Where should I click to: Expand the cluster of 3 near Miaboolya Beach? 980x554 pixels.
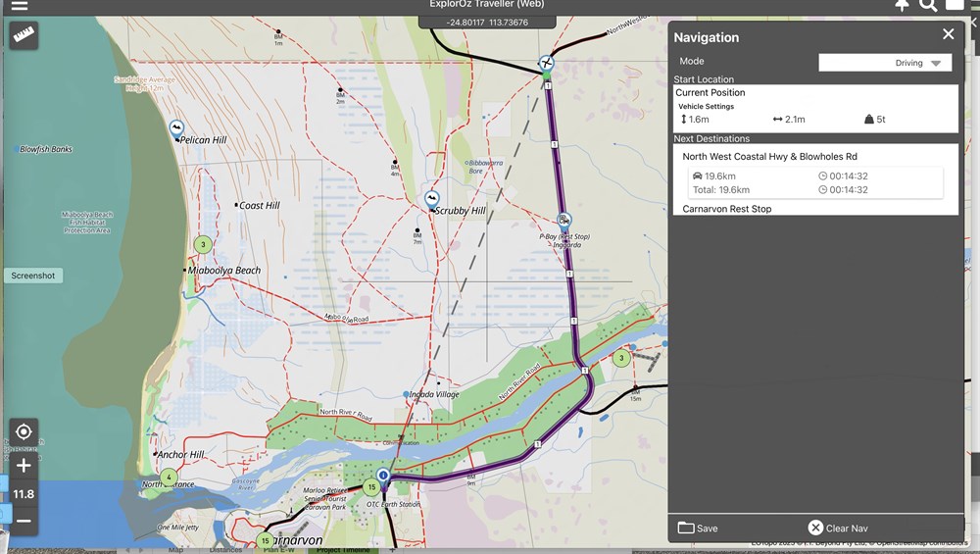pyautogui.click(x=203, y=244)
